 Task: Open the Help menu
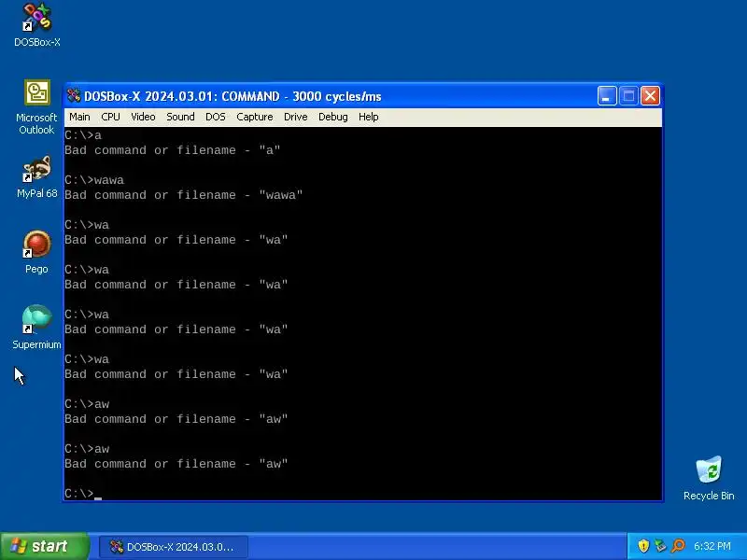pos(368,117)
